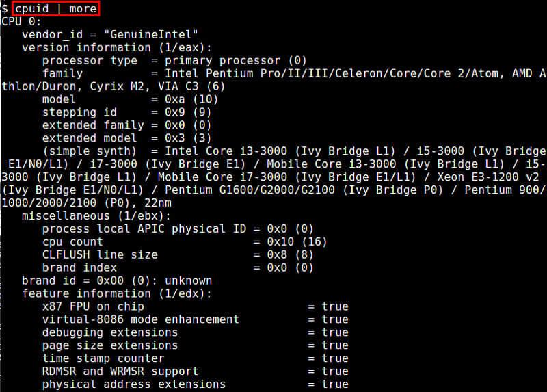Click the "CPU 0:" header line
Image resolution: width=547 pixels, height=392 pixels.
(x=21, y=22)
